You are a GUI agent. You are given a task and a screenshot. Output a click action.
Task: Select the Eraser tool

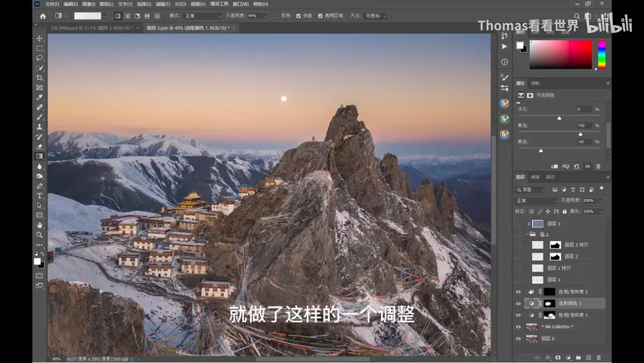(39, 147)
